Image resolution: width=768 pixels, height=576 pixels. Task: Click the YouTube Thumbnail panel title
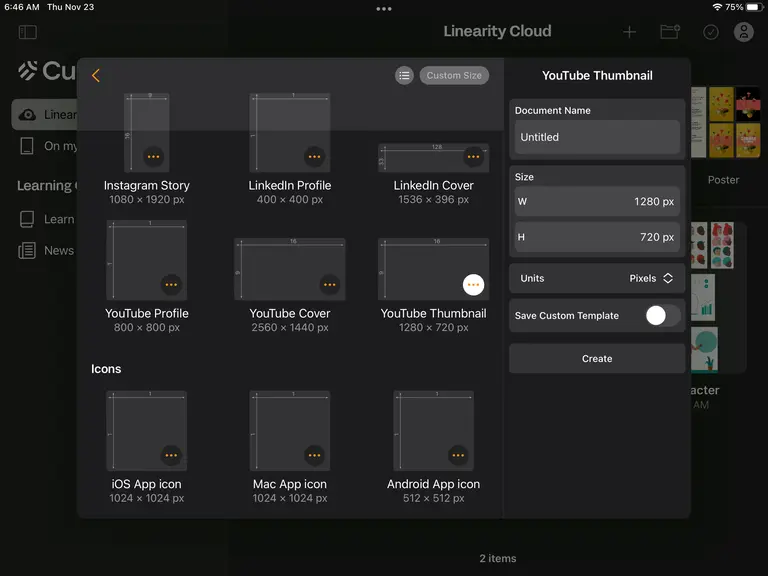pyautogui.click(x=597, y=75)
